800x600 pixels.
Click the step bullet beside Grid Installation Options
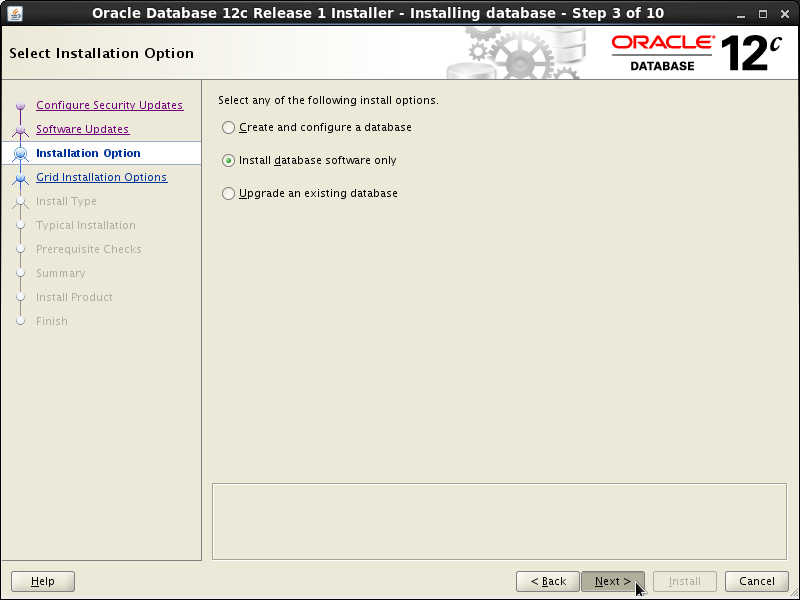[20, 178]
